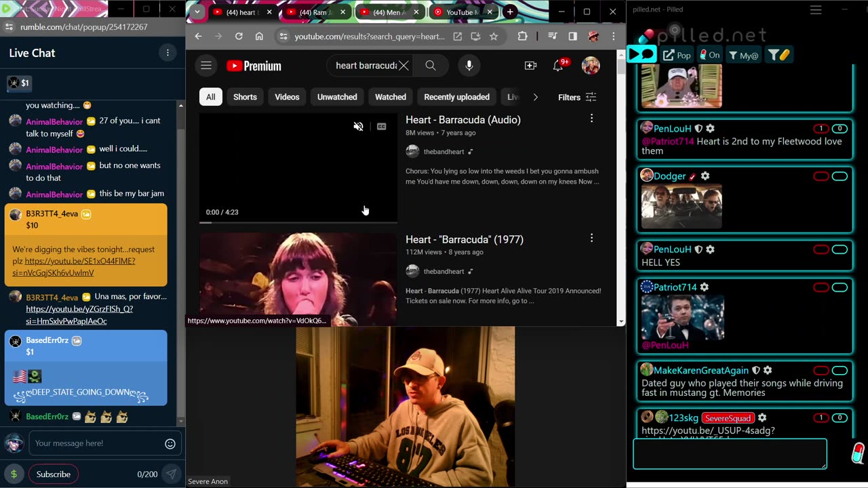The width and height of the screenshot is (868, 488).
Task: Open the Heart - Barracuda (Audio) title
Action: [463, 120]
